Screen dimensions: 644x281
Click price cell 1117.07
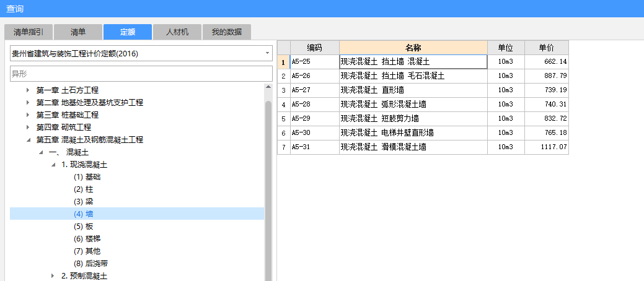pos(547,147)
